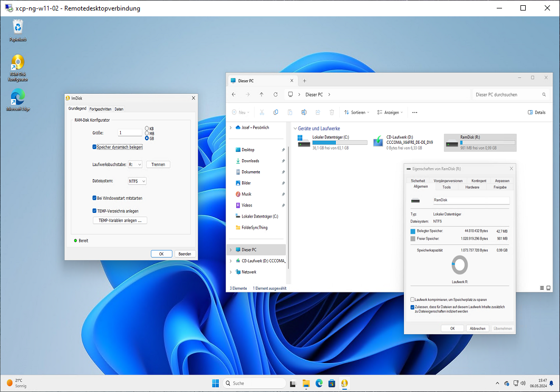This screenshot has width=560, height=392.
Task: Click the Papierkorb recycle bin icon
Action: click(x=17, y=27)
